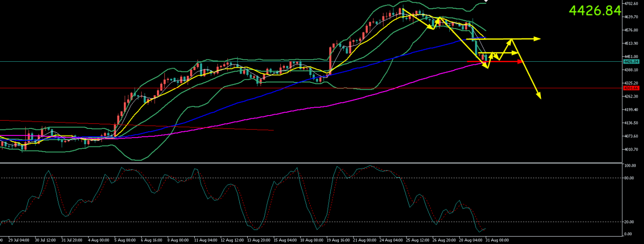Click the 20.00 level label in oscillator
This screenshot has height=244, width=644.
pyautogui.click(x=629, y=222)
